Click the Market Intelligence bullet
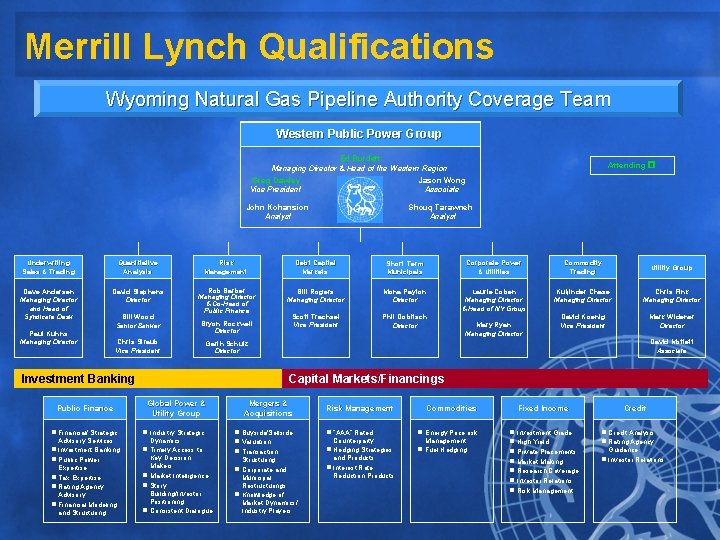Screen dimensions: 720x540 coord(176,476)
